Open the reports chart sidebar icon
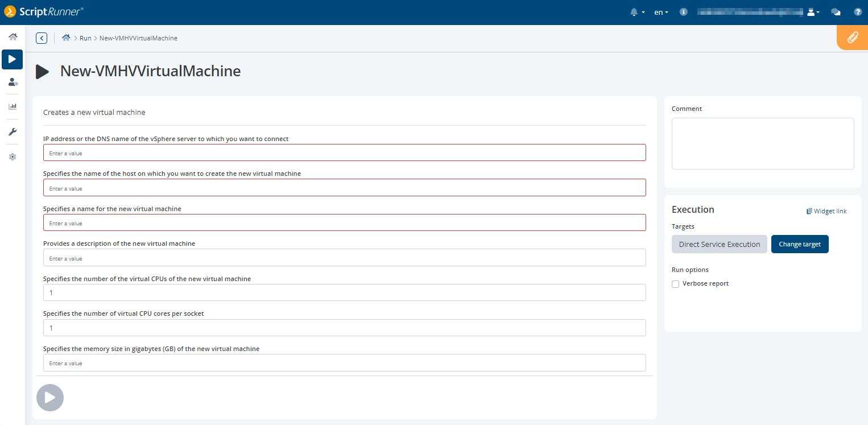The width and height of the screenshot is (868, 425). point(13,106)
